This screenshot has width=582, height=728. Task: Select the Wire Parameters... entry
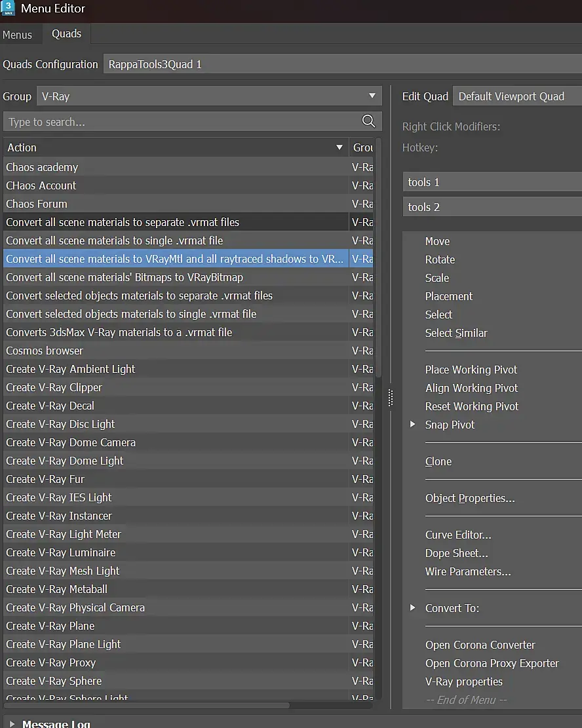tap(468, 571)
